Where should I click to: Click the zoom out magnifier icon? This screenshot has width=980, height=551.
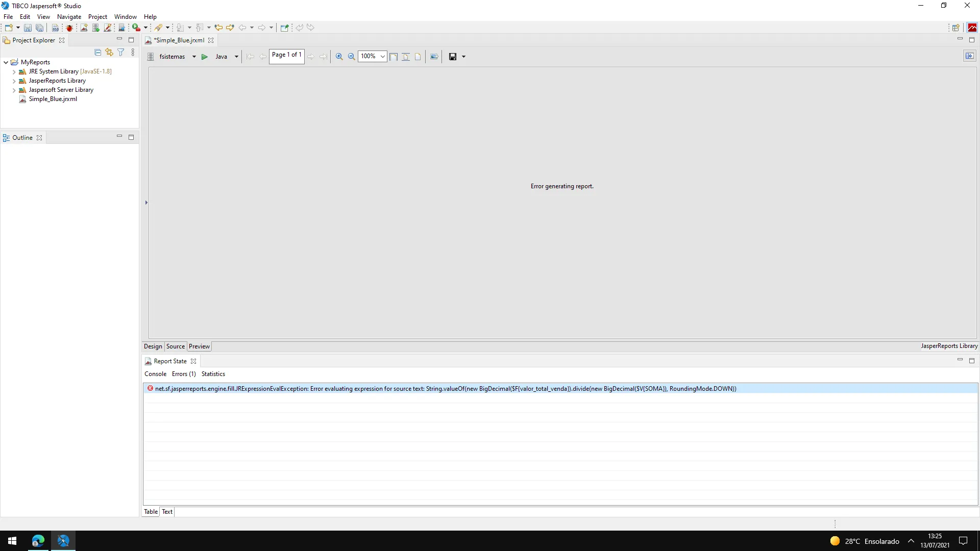[351, 57]
